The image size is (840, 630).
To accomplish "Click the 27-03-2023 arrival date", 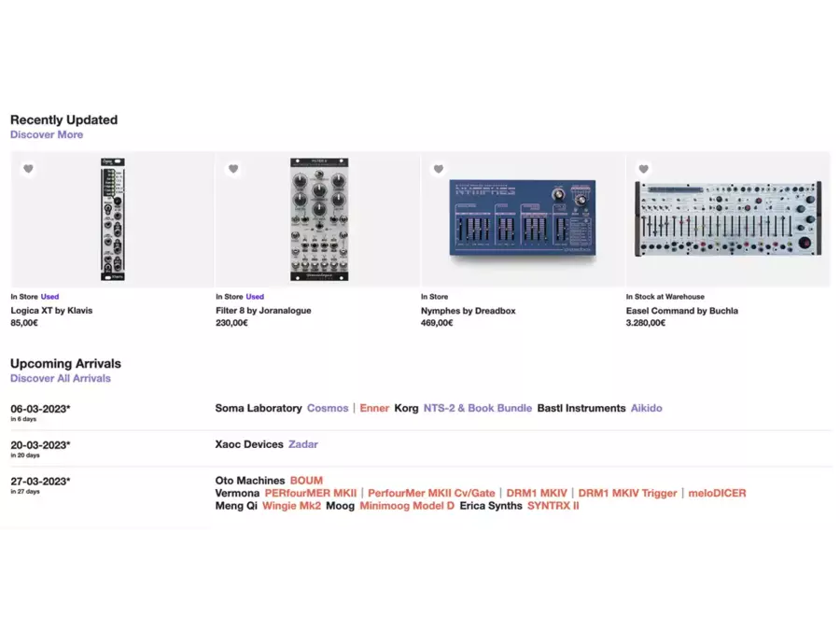I will [41, 481].
